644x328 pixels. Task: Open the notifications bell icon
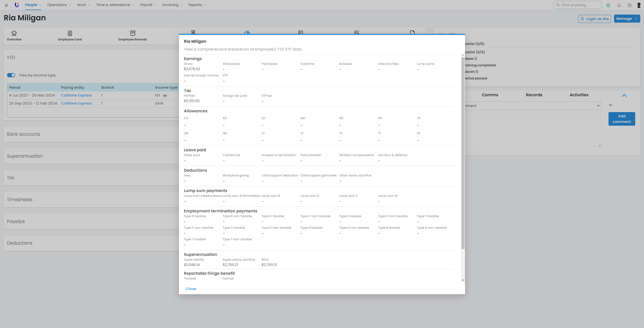click(x=619, y=5)
